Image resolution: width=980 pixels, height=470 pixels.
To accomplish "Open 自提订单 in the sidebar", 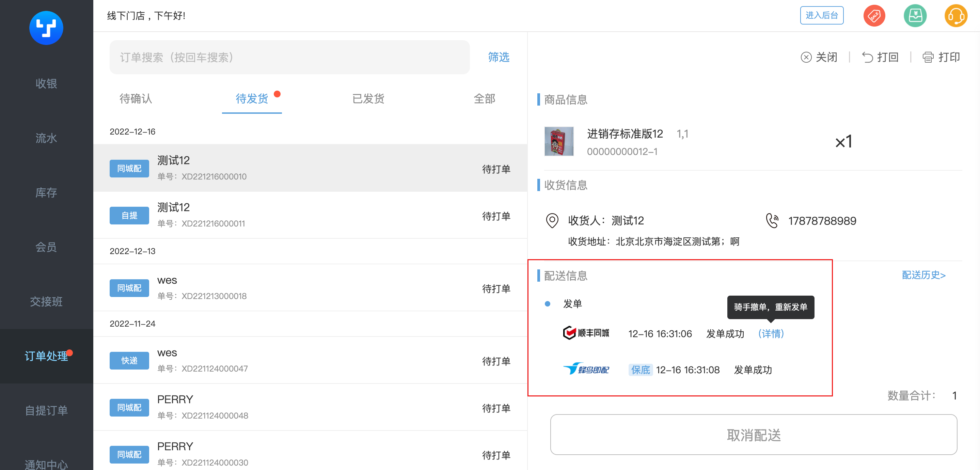I will pyautogui.click(x=46, y=410).
